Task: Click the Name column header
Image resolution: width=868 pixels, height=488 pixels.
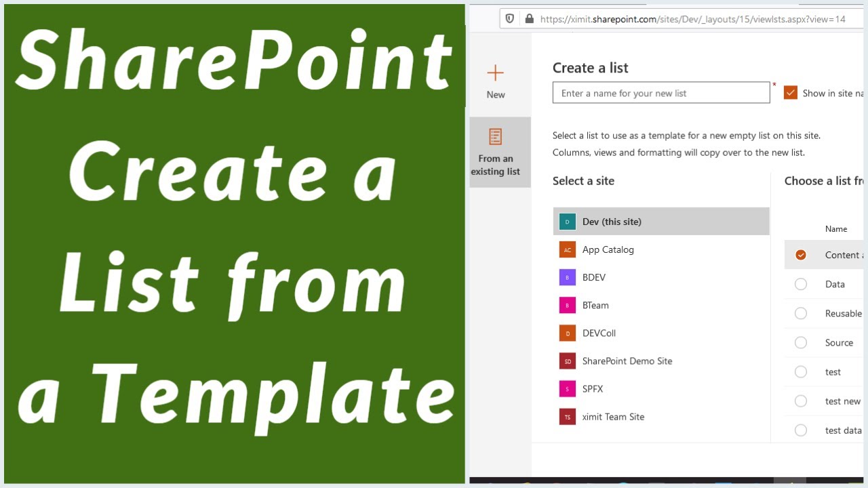Action: [x=836, y=229]
